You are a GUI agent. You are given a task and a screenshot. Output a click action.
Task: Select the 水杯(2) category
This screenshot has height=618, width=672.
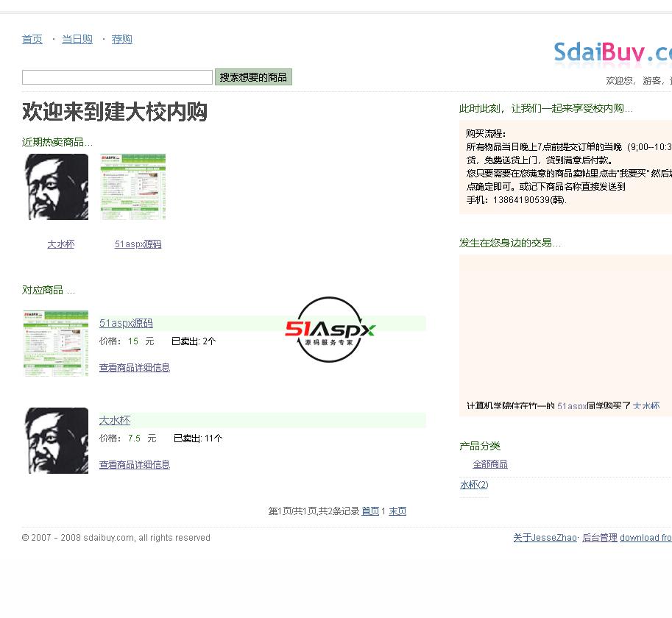pyautogui.click(x=474, y=485)
